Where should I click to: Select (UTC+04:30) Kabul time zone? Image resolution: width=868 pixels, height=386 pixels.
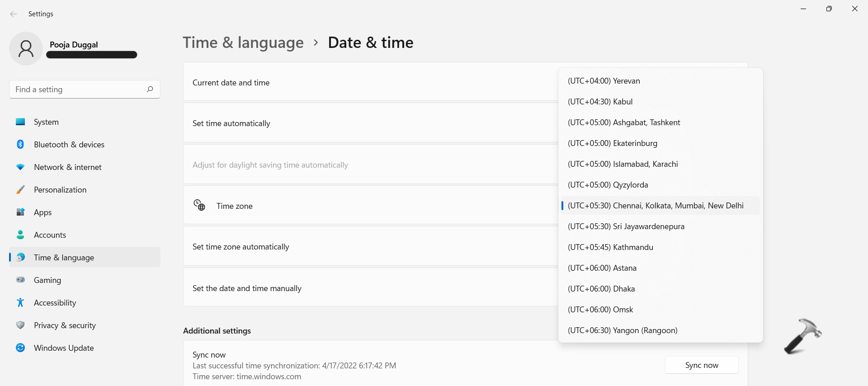[x=600, y=102]
